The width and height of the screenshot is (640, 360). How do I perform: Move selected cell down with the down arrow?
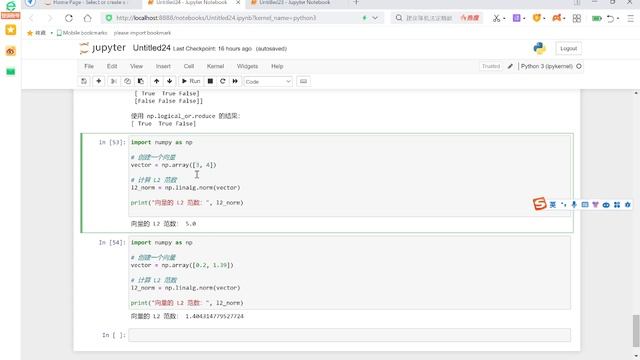169,81
